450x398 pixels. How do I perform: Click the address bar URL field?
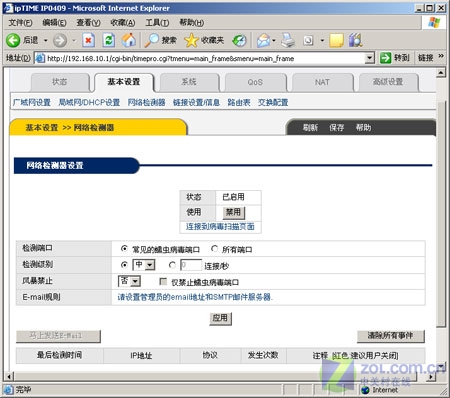coord(205,58)
